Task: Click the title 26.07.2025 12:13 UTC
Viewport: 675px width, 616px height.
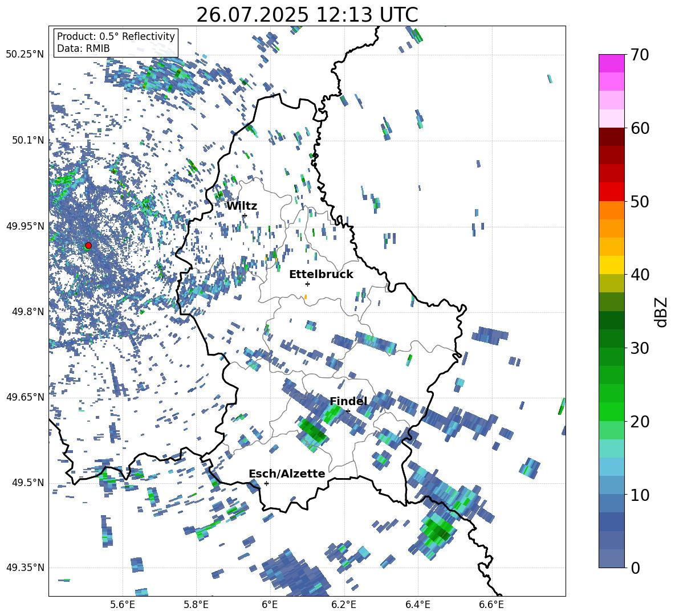Action: pyautogui.click(x=307, y=15)
